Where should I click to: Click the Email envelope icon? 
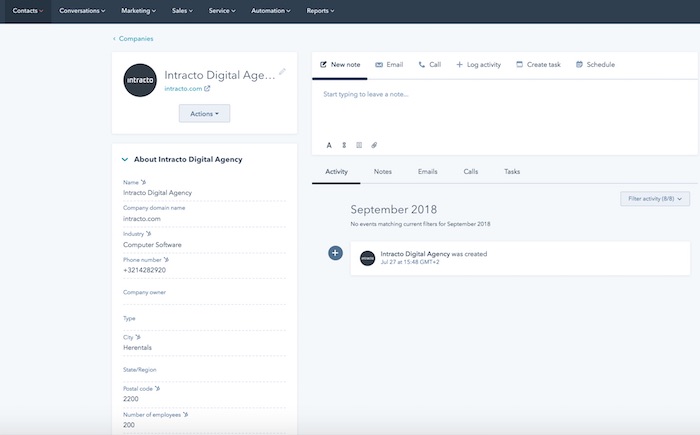coord(379,65)
